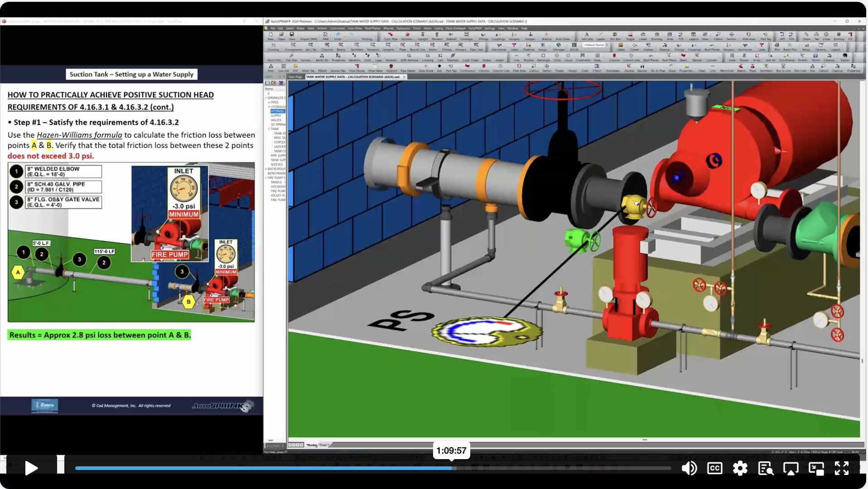Click the Save toolbar icon

tap(292, 36)
